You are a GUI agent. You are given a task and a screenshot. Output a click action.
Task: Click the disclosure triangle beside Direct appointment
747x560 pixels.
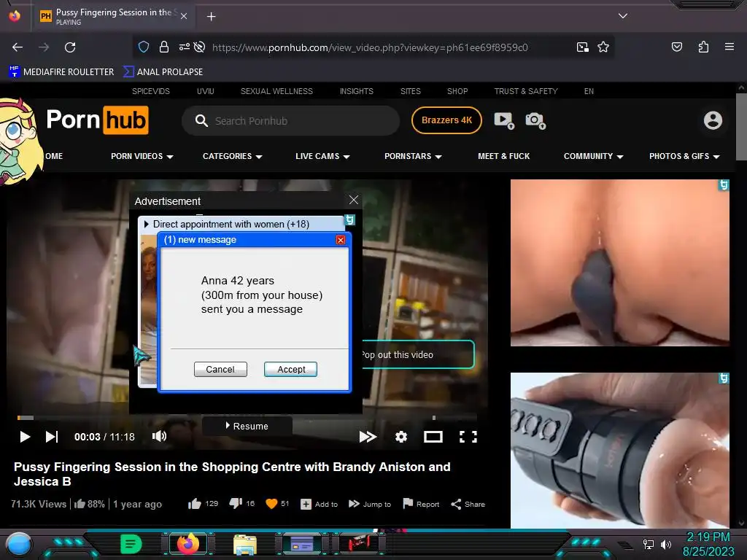[146, 224]
